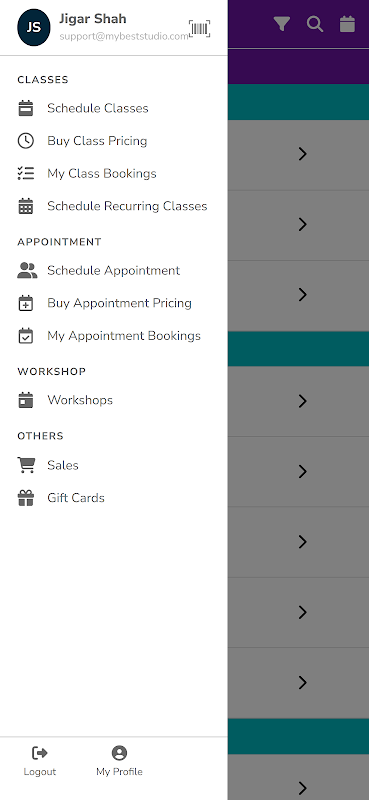
Task: Click the Sales shopping cart icon
Action: pos(26,465)
